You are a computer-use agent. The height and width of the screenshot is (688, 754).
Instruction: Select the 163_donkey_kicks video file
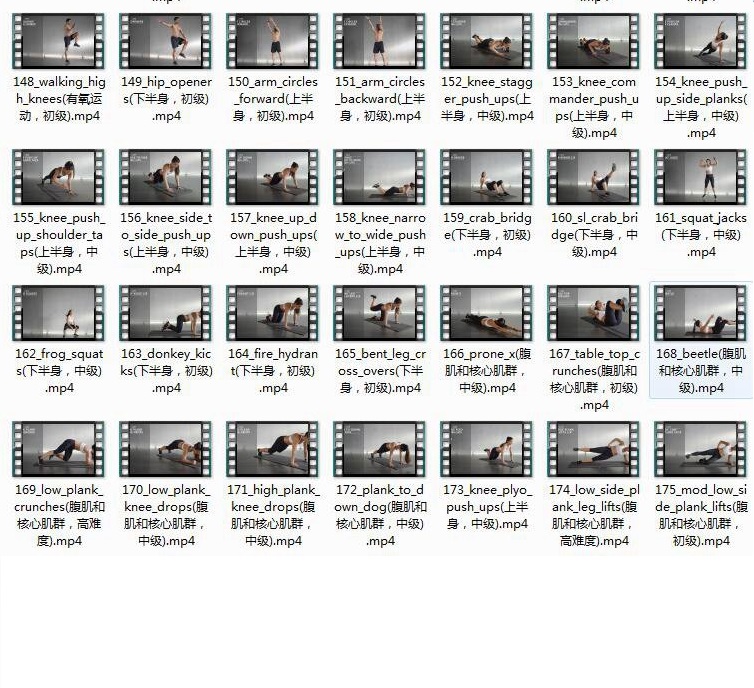tap(165, 313)
